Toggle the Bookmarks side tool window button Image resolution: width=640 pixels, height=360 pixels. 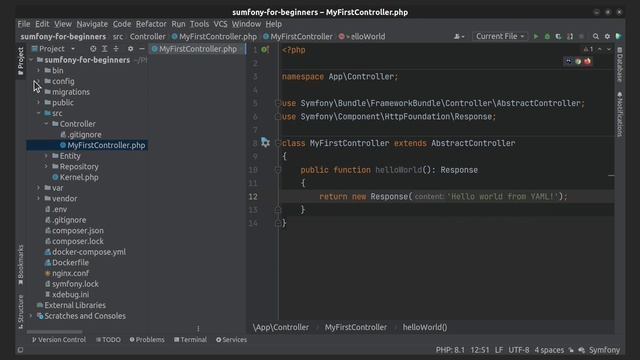point(20,265)
